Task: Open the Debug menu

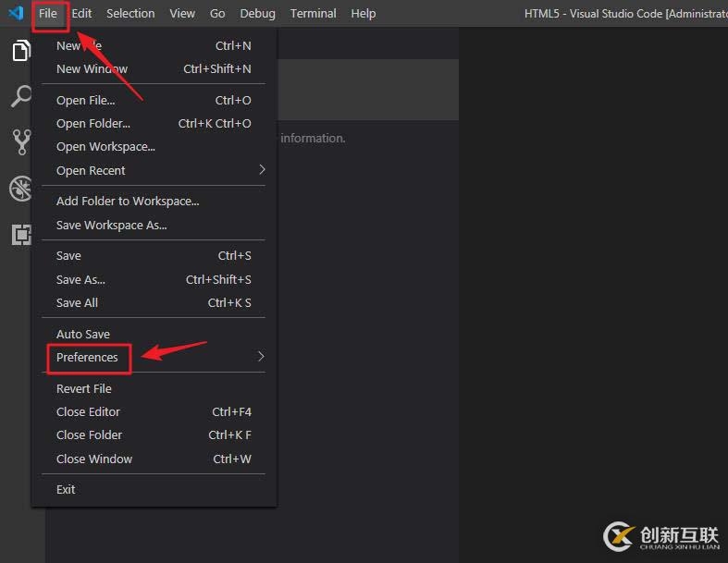Action: pyautogui.click(x=257, y=14)
